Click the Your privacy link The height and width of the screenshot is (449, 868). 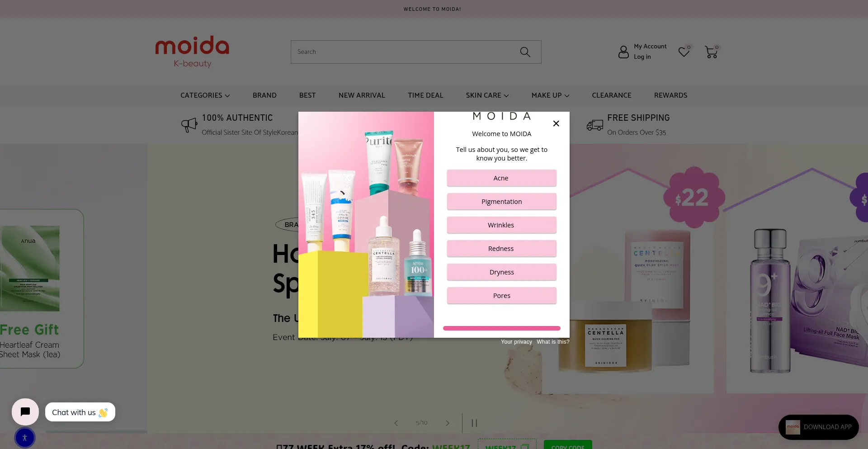click(516, 342)
